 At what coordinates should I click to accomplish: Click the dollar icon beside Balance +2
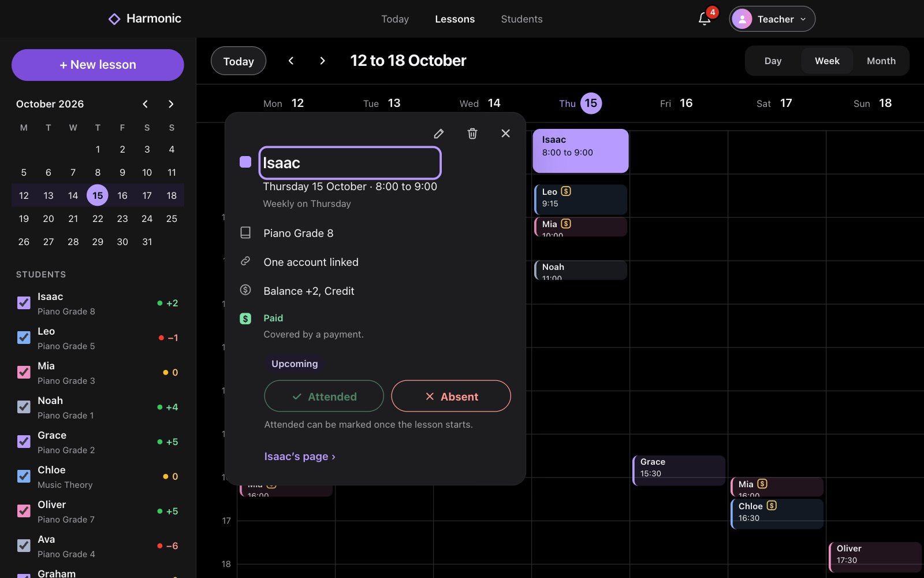(245, 290)
